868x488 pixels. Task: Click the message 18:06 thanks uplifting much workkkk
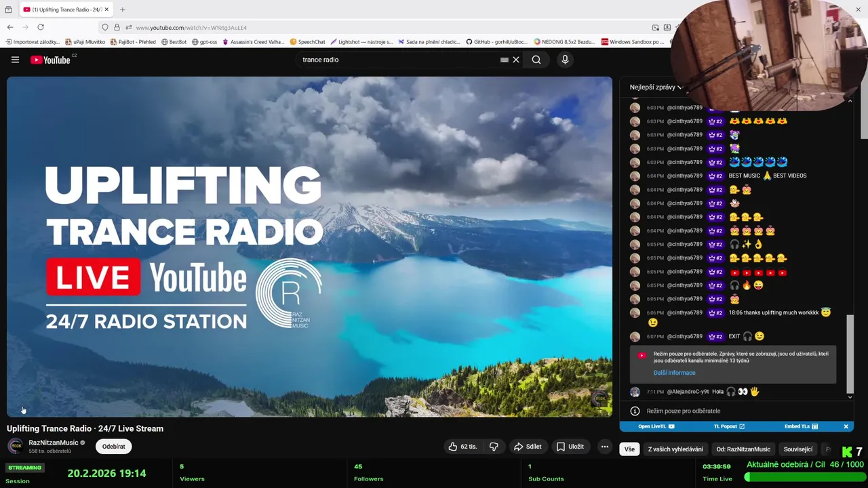tap(774, 312)
